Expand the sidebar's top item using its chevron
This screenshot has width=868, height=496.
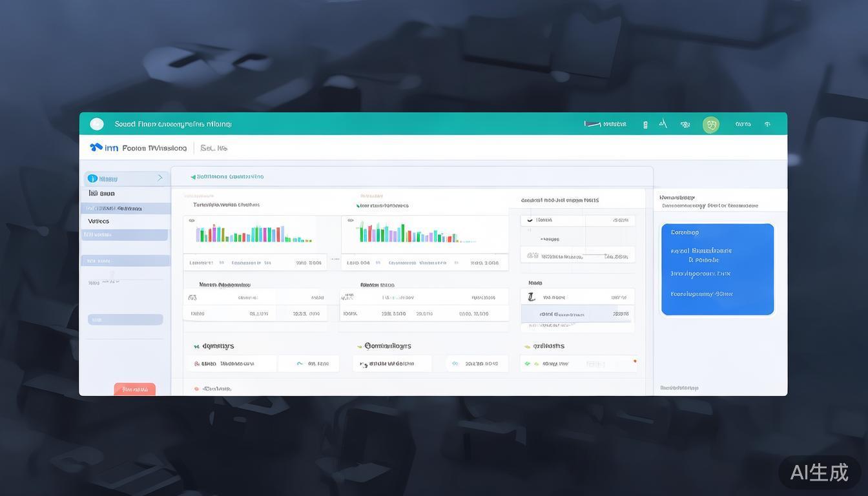160,178
